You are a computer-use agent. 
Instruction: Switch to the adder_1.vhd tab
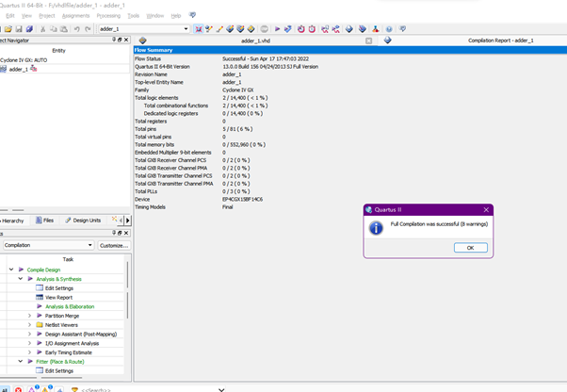255,41
